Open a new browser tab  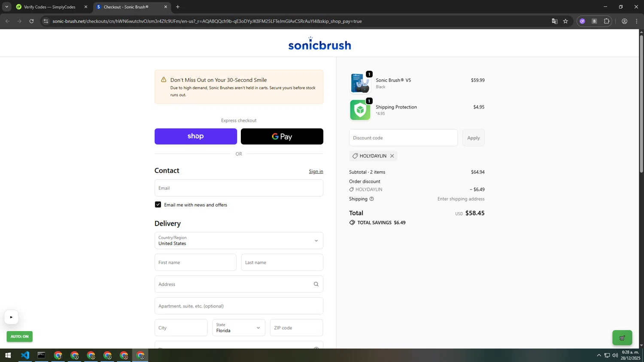[178, 7]
